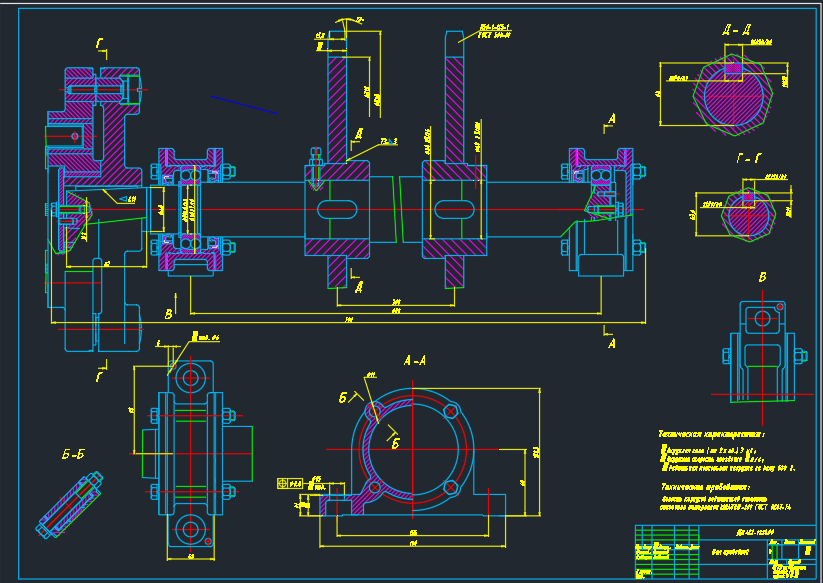Pick the "В" view arrow letter under left bearing

point(168,314)
